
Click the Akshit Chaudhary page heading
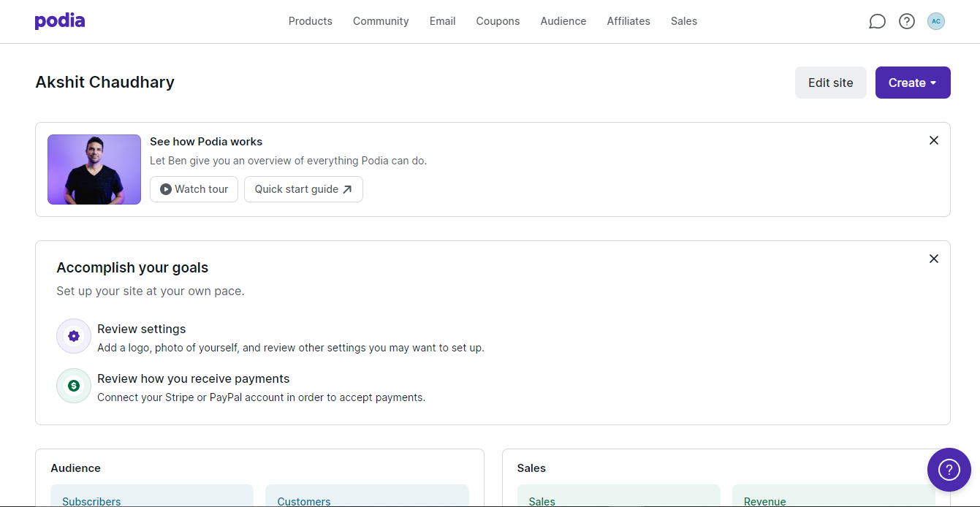[105, 82]
